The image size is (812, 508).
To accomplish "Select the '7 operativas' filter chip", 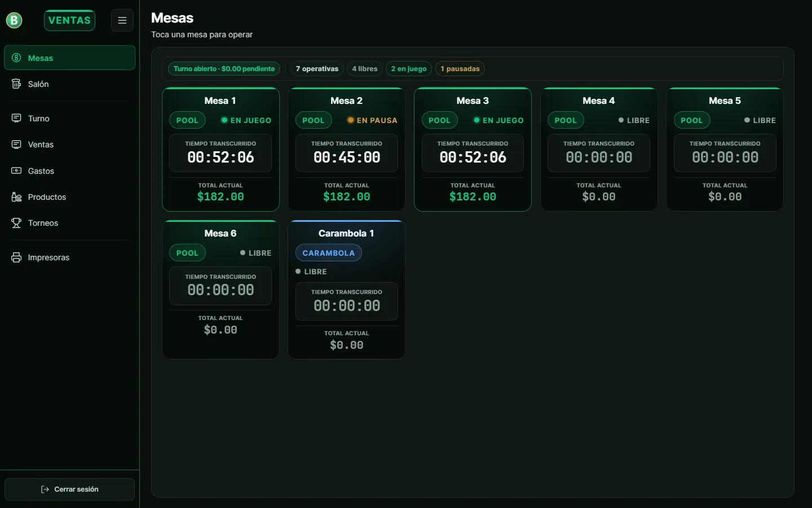I will [x=317, y=69].
